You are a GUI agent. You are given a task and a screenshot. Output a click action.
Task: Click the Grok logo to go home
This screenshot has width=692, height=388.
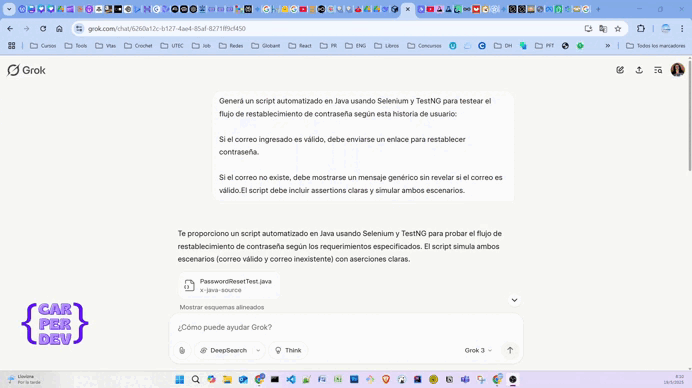tap(26, 70)
